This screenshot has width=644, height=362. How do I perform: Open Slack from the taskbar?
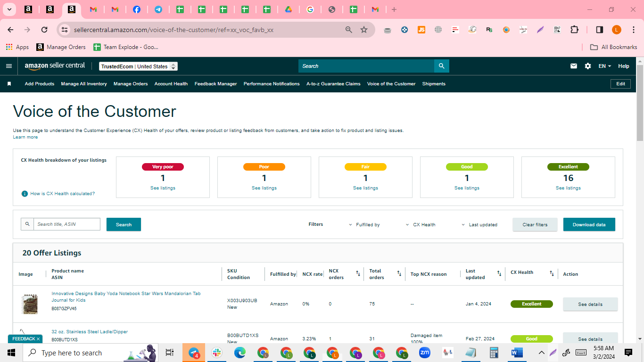pyautogui.click(x=217, y=353)
